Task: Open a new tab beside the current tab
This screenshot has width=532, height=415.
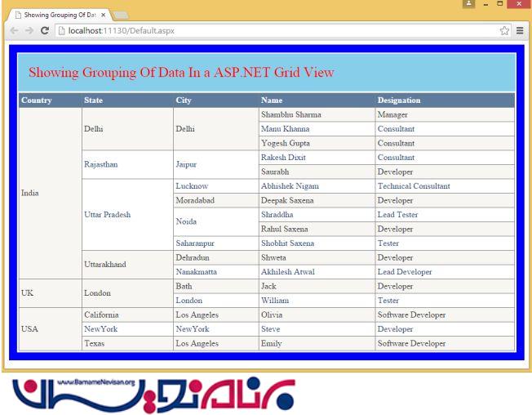Action: pos(121,15)
